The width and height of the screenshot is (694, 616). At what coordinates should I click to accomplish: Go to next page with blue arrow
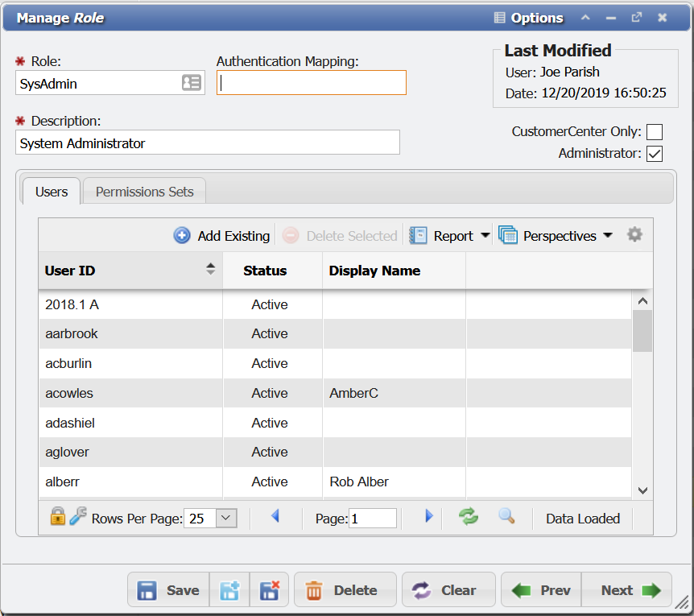click(x=428, y=517)
